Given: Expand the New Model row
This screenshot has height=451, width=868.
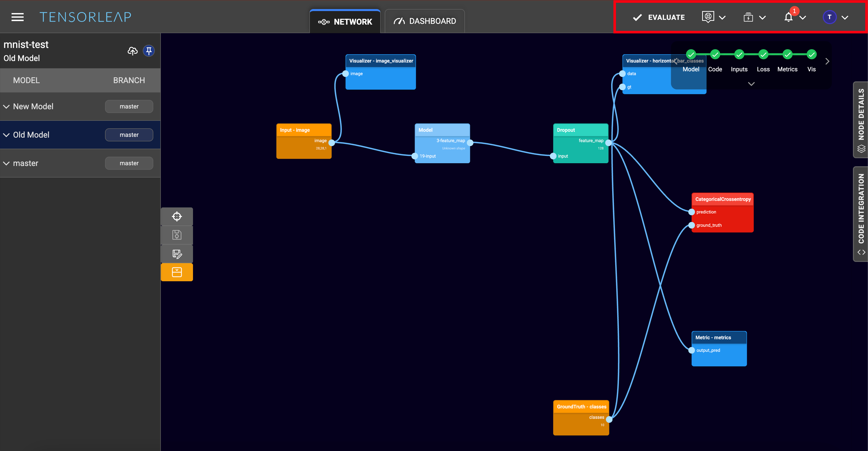Looking at the screenshot, I should pos(6,106).
